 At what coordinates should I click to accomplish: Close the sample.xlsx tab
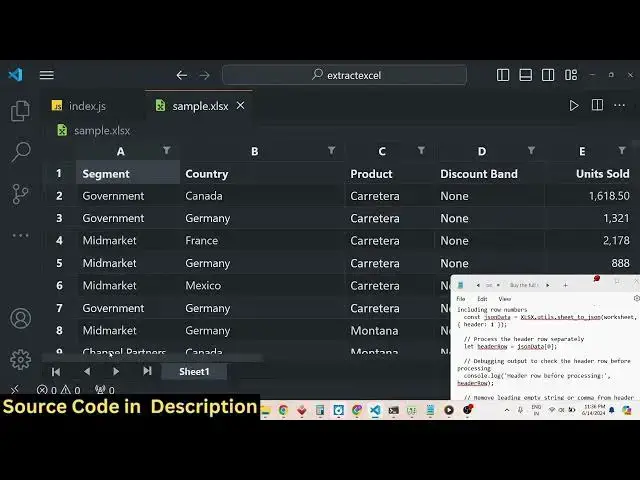point(241,106)
